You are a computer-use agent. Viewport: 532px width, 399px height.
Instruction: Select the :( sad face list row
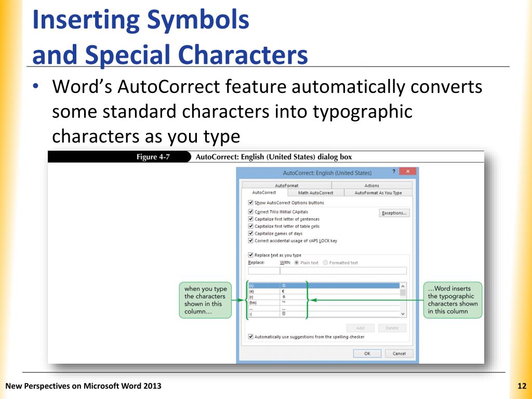pyautogui.click(x=324, y=314)
